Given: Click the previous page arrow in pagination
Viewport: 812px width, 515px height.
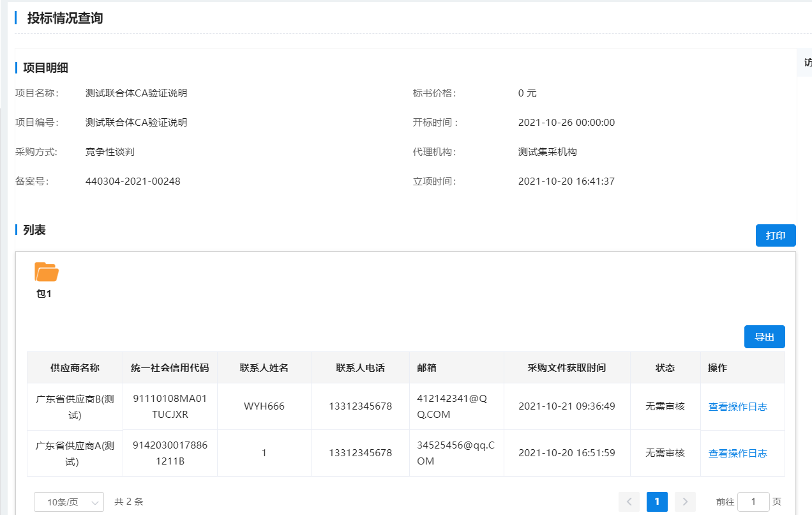Looking at the screenshot, I should click(629, 502).
